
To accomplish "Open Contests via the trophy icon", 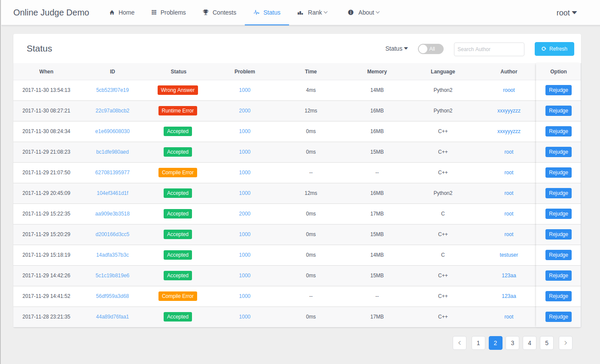I will point(205,12).
